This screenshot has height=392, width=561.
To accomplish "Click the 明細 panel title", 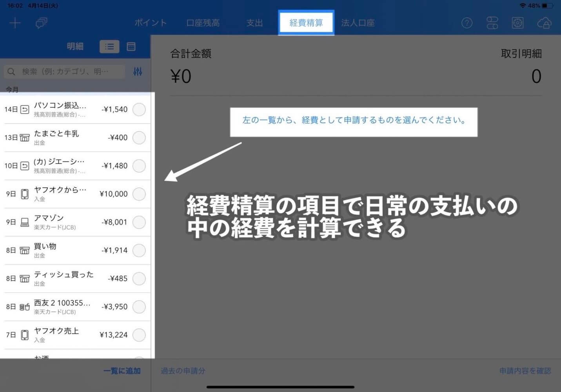I will click(x=75, y=46).
